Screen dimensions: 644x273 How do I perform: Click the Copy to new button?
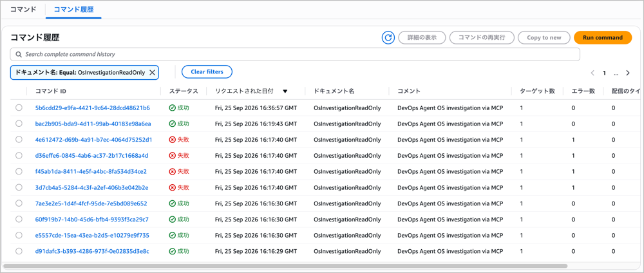point(544,37)
